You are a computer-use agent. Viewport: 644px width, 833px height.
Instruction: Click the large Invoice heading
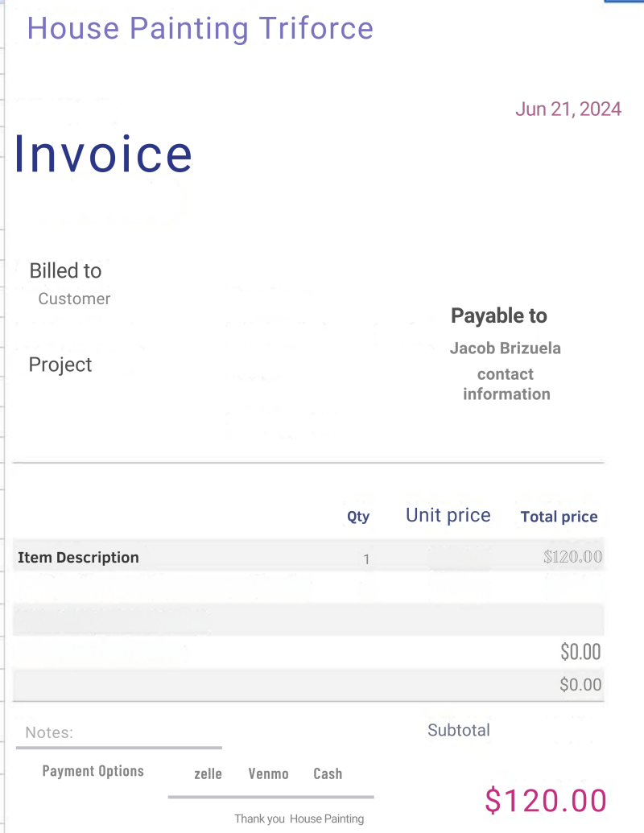point(104,153)
